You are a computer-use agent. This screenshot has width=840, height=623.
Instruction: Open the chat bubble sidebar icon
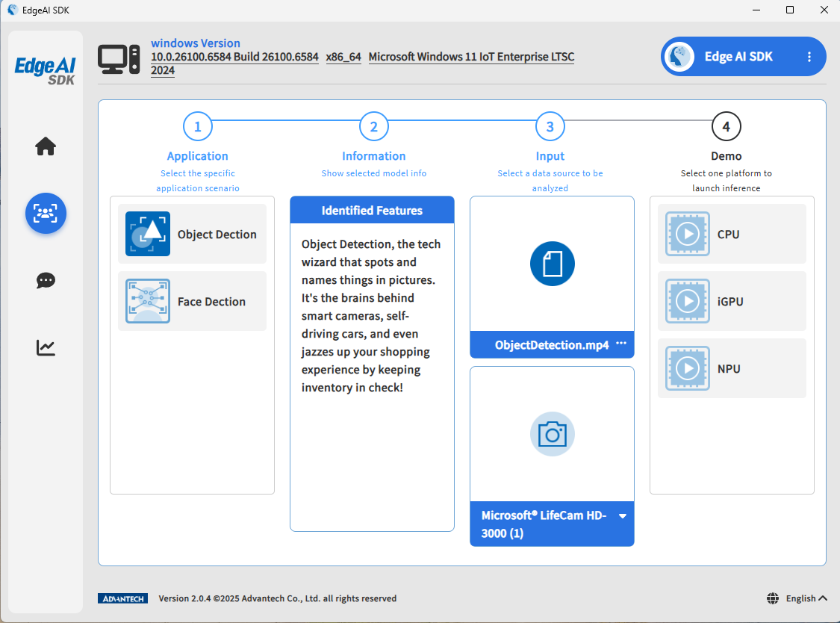point(46,281)
